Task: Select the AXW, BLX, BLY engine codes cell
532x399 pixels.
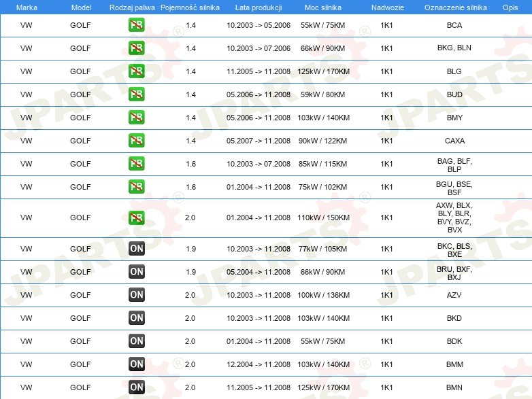Action: pos(454,218)
